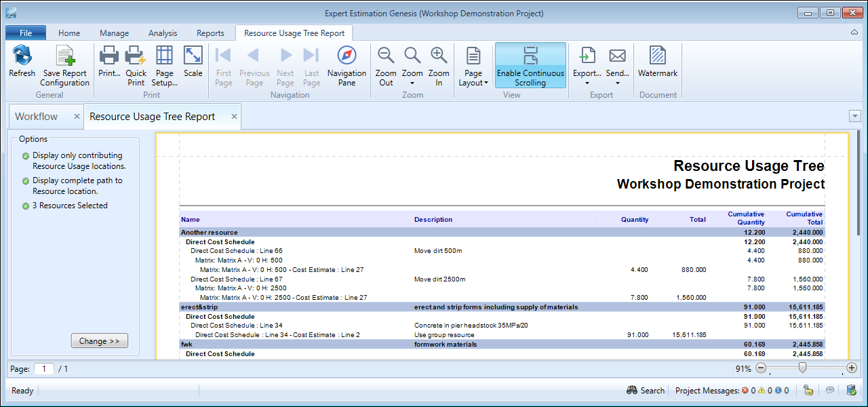Click the Refresh icon in the ribbon
The image size is (868, 407).
[x=22, y=56]
